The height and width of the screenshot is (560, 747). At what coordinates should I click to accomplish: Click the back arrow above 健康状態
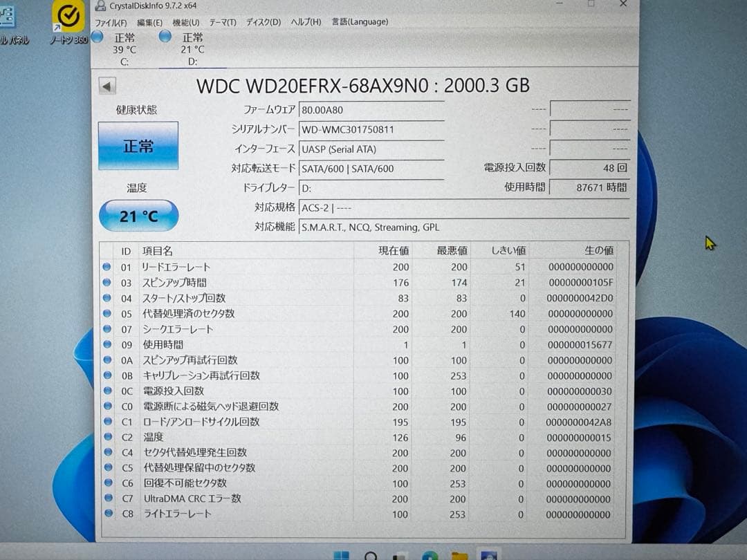[106, 86]
